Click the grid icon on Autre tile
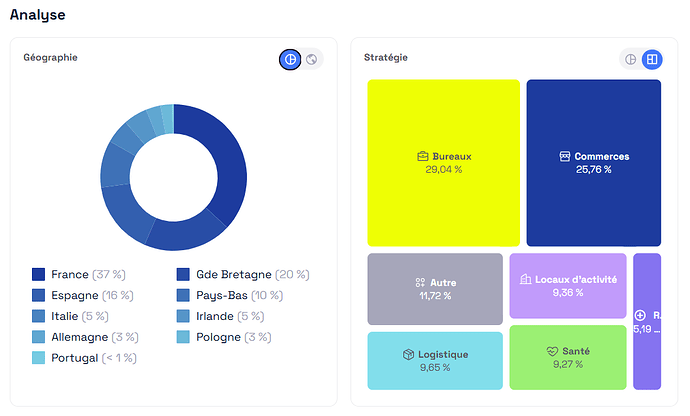The image size is (690, 416). [x=421, y=283]
